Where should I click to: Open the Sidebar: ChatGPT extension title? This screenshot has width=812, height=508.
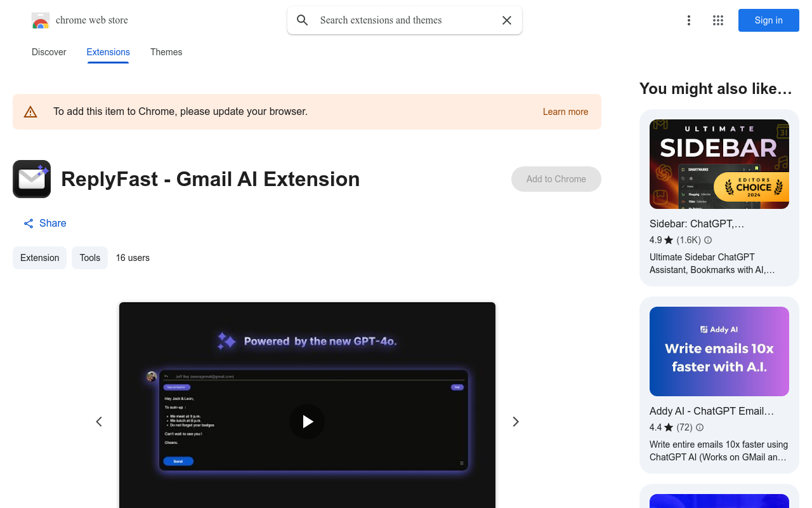pos(697,224)
